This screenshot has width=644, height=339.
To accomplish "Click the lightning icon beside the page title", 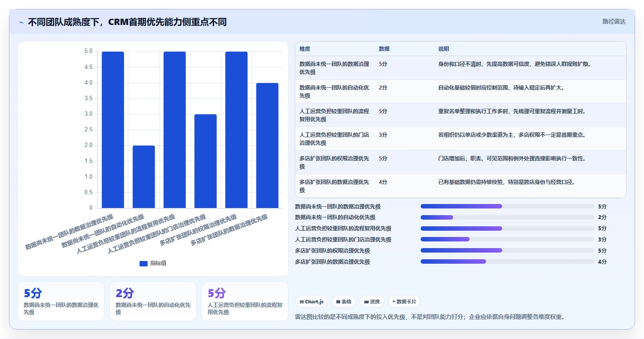I will pos(21,22).
